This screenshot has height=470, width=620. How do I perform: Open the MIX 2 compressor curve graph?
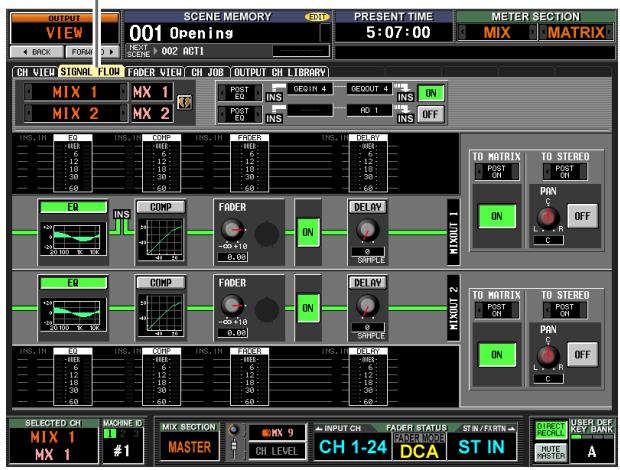tap(161, 315)
